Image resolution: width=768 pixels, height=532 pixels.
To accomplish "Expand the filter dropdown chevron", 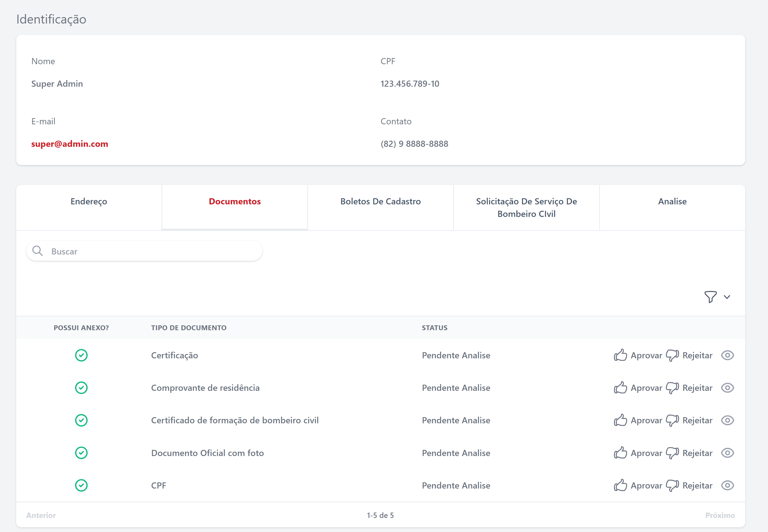I will coord(727,297).
